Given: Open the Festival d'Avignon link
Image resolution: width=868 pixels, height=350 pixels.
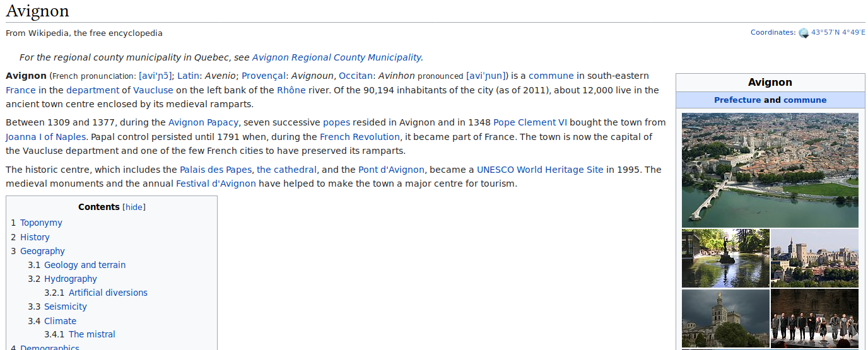Looking at the screenshot, I should coord(216,184).
